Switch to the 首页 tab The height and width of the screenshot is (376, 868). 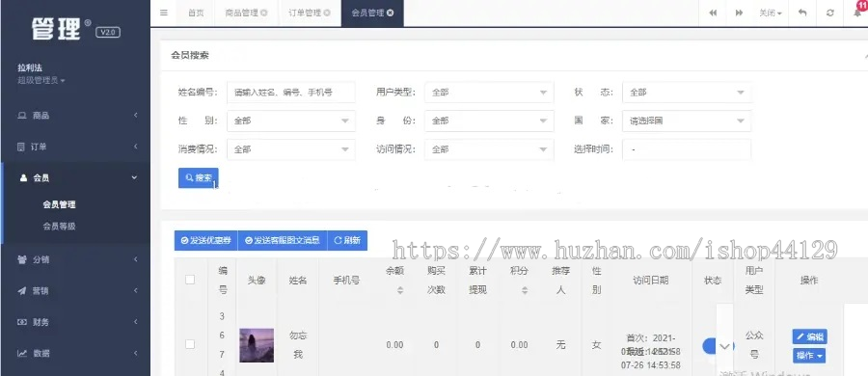(x=196, y=13)
